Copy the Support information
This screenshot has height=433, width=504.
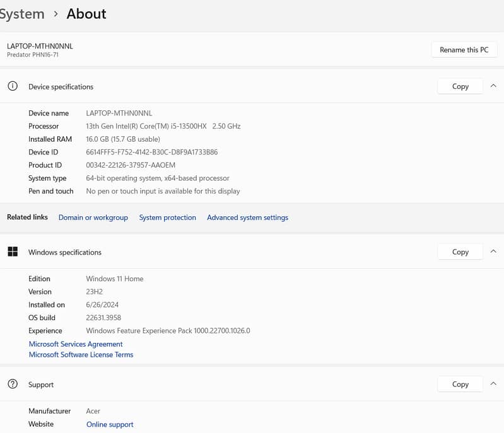(x=460, y=384)
